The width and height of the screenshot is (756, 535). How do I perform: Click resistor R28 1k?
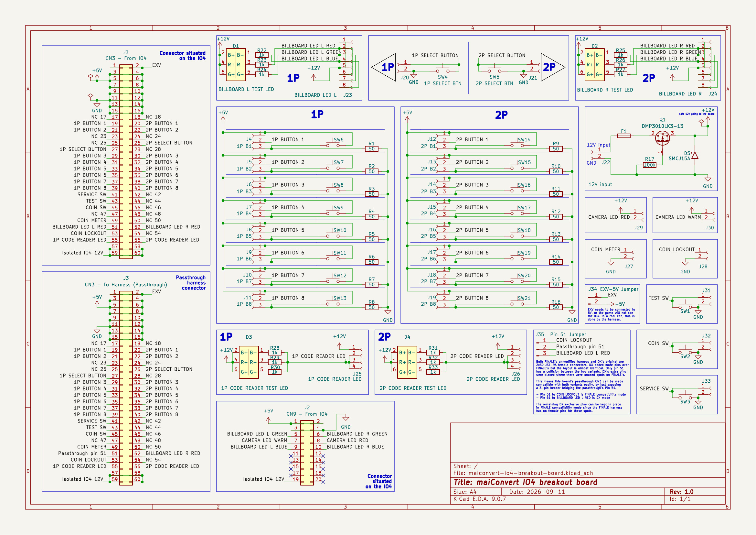click(275, 353)
